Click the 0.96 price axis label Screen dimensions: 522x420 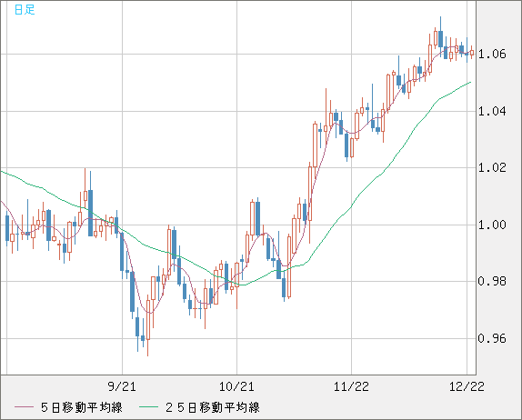[492, 338]
